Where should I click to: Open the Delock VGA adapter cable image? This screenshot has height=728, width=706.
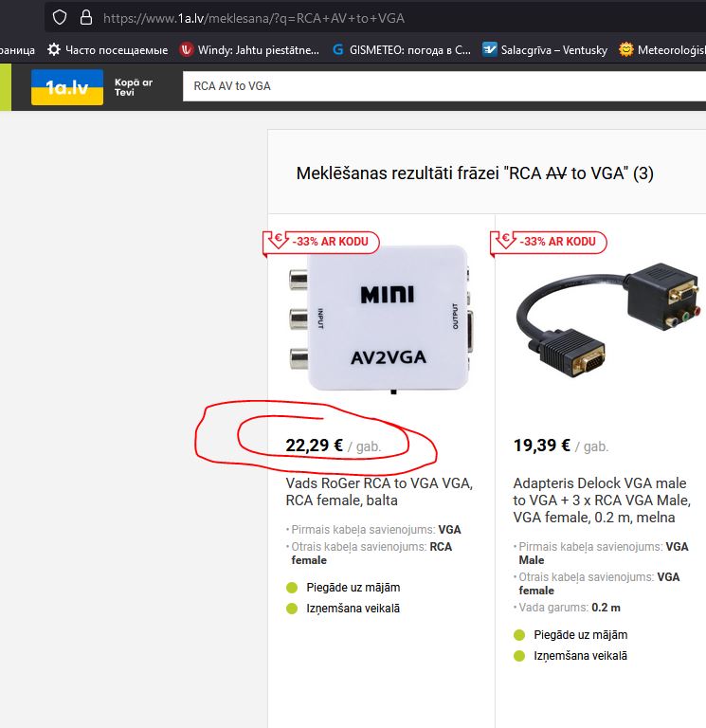608,320
